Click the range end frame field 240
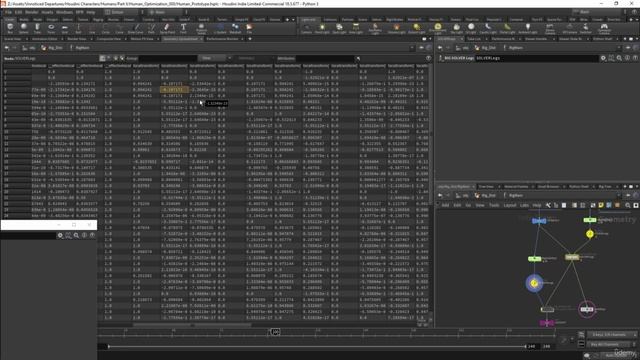The image size is (640, 360). 533,346
